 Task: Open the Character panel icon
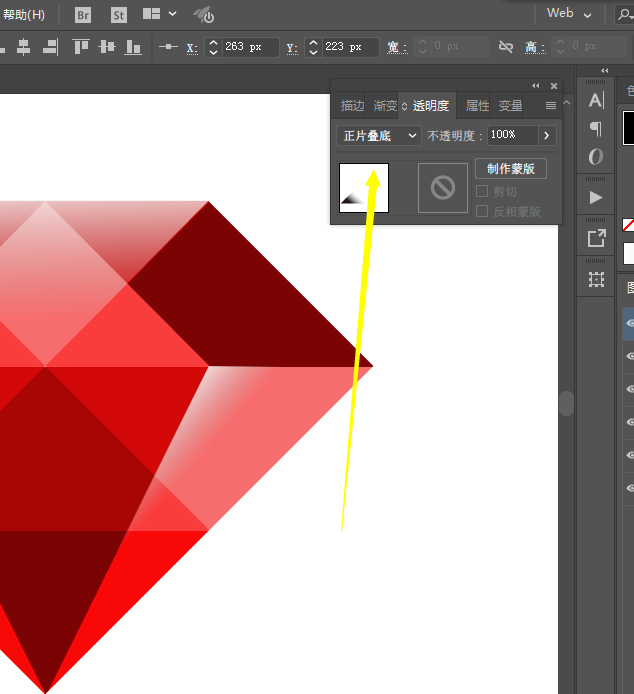coord(596,100)
